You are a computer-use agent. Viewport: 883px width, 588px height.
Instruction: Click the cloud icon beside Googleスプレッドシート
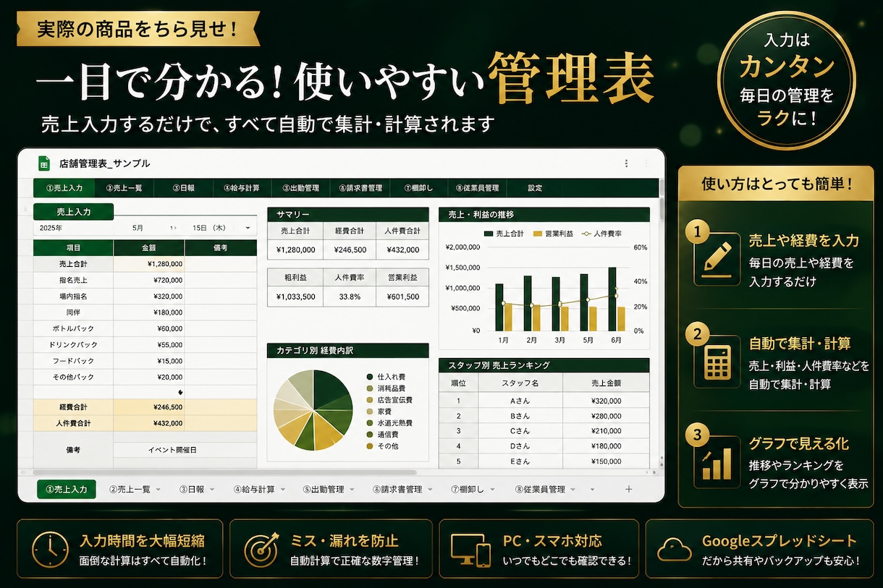pos(674,550)
